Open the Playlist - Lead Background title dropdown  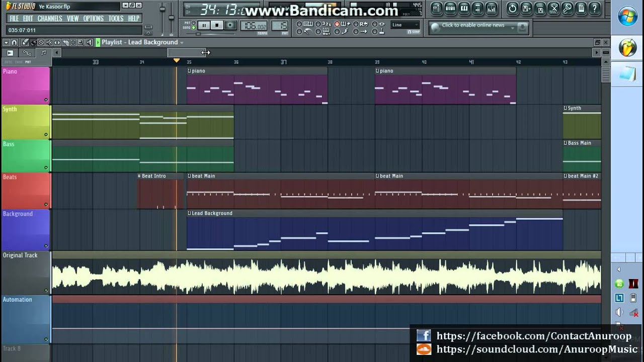[182, 43]
